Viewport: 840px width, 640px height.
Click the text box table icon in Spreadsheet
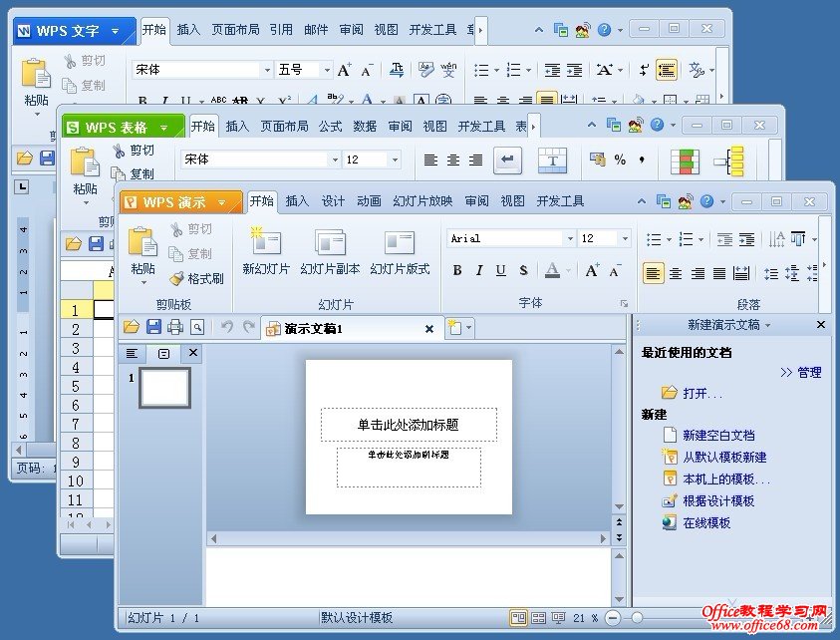pyautogui.click(x=552, y=160)
